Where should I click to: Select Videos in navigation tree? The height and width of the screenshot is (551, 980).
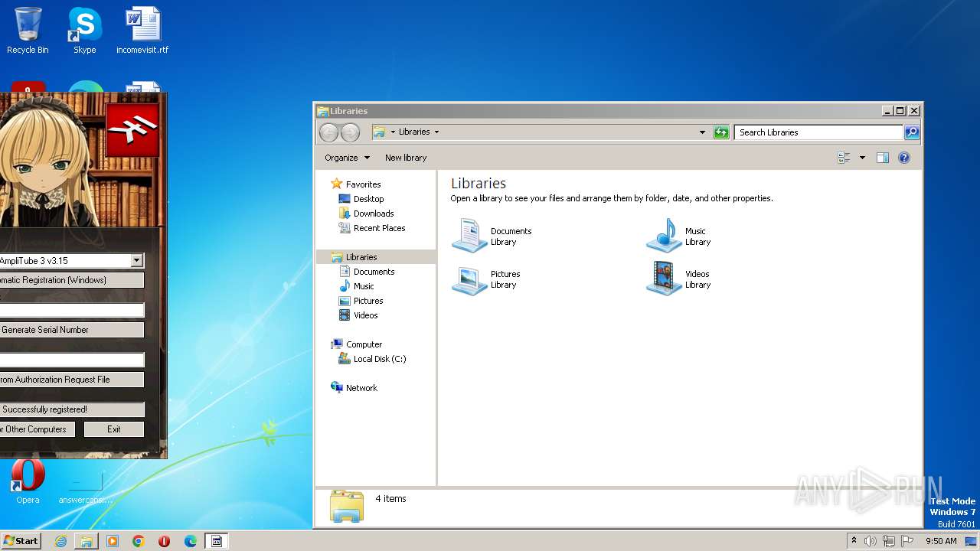click(365, 315)
